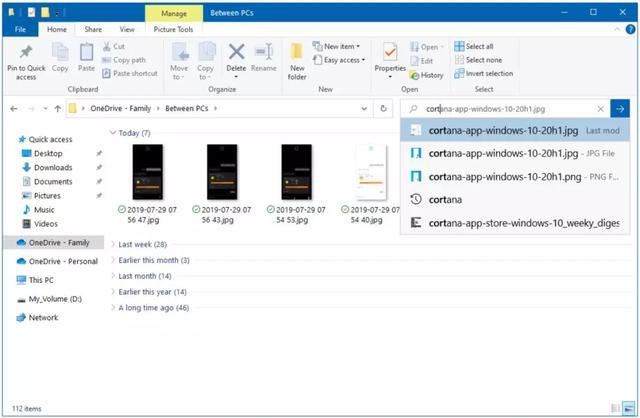Click the Paste ribbon button
Image resolution: width=640 pixels, height=418 pixels.
[x=86, y=58]
